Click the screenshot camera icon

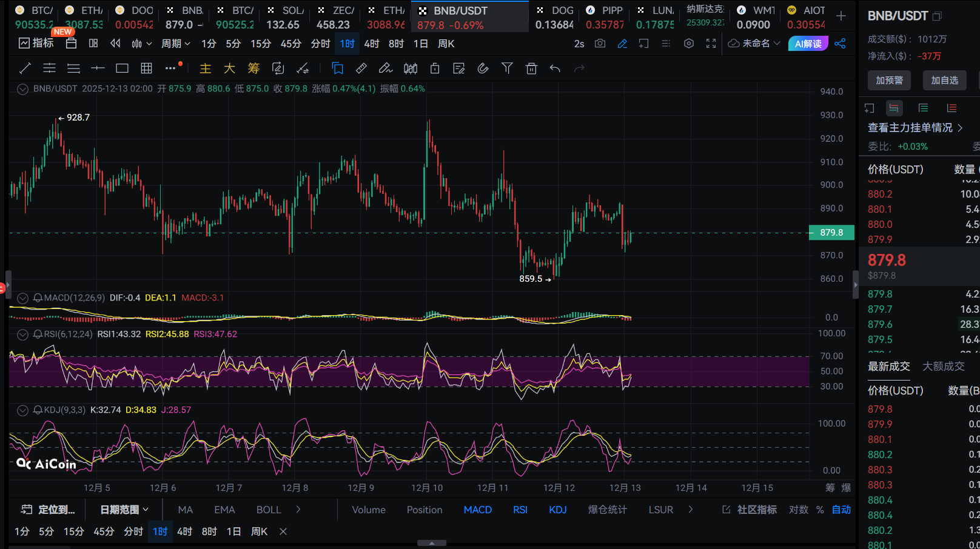pos(600,44)
